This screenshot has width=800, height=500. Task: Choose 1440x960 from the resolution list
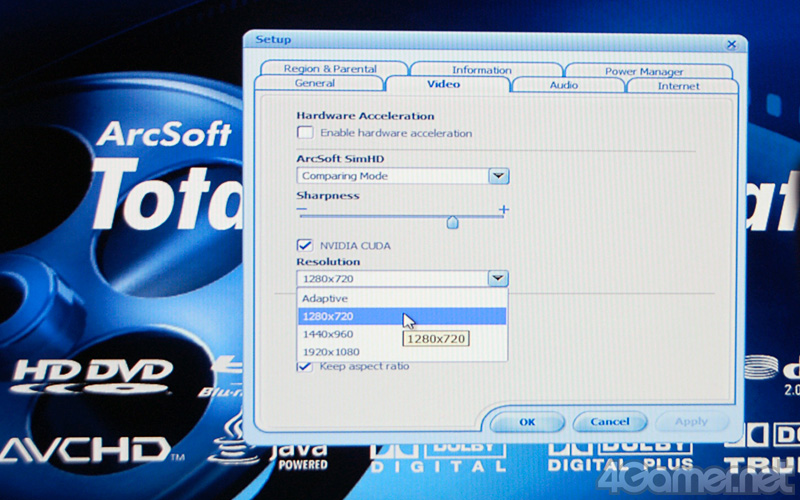click(x=402, y=334)
